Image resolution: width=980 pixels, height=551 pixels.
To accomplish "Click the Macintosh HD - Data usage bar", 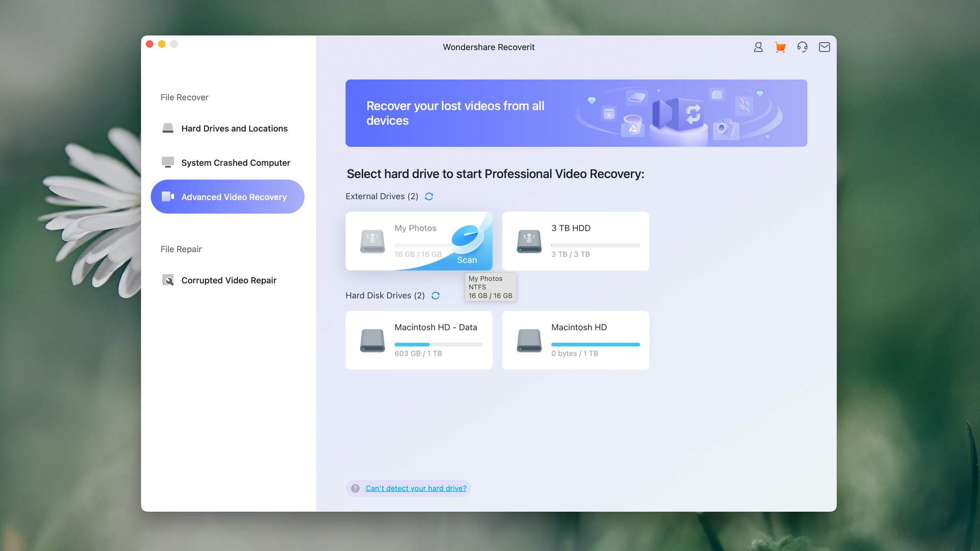I will click(x=439, y=344).
